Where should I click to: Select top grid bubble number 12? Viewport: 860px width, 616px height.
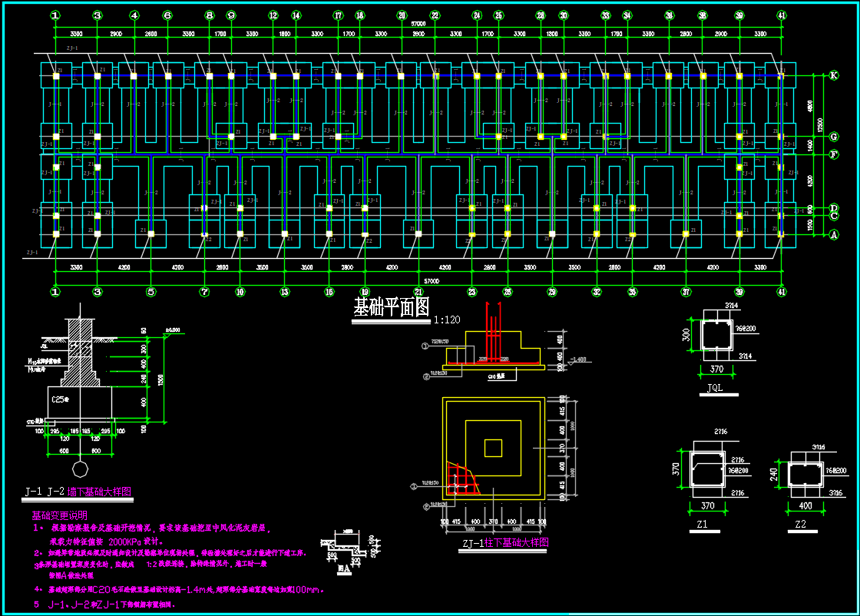click(x=273, y=15)
